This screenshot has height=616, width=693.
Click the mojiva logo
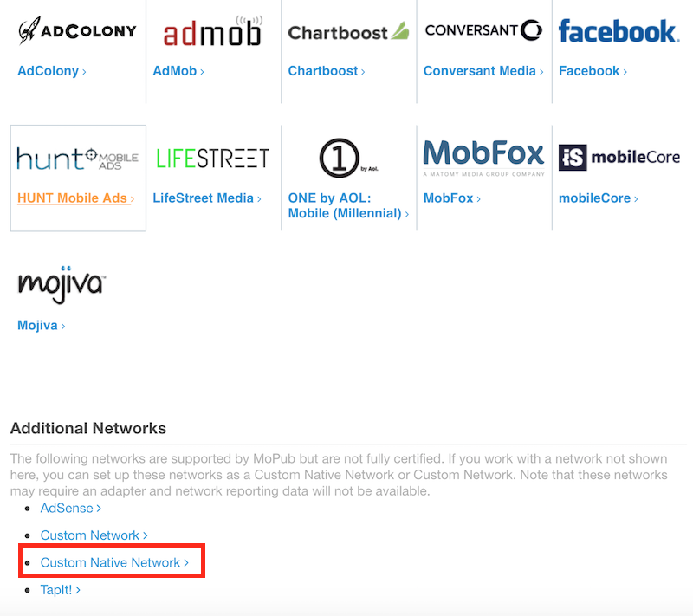click(x=62, y=284)
